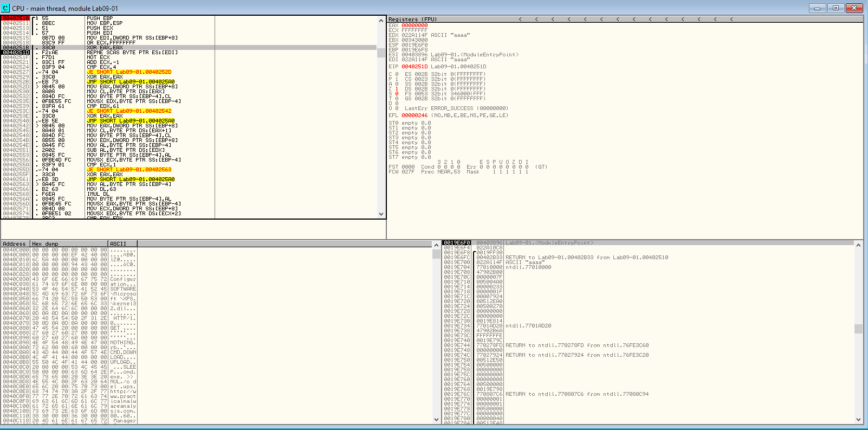The height and width of the screenshot is (430, 868).
Task: Click the disassembly pane scrollbar thumb
Action: tap(381, 53)
